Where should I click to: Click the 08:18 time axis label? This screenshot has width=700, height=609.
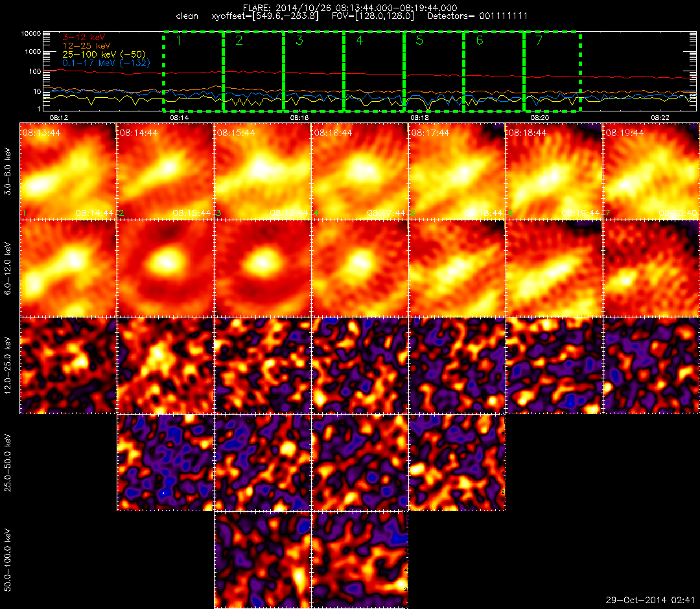pos(419,118)
